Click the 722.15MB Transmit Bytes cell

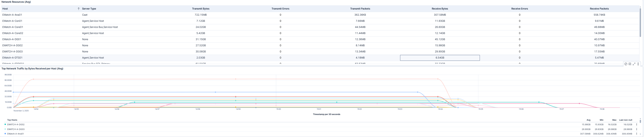pyautogui.click(x=201, y=15)
